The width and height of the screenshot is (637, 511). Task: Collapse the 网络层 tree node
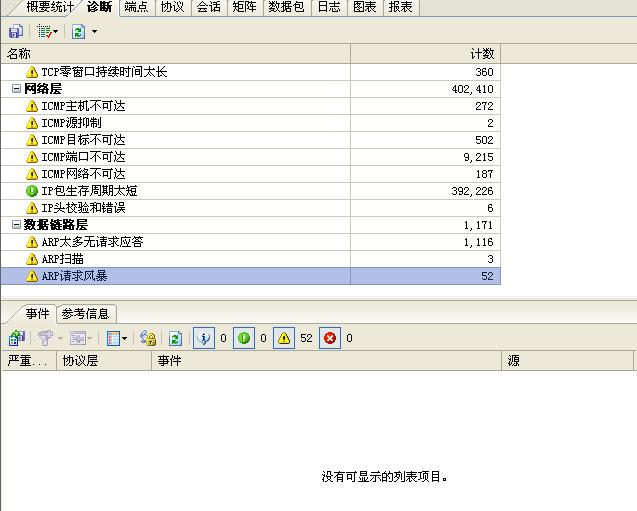tap(16, 89)
